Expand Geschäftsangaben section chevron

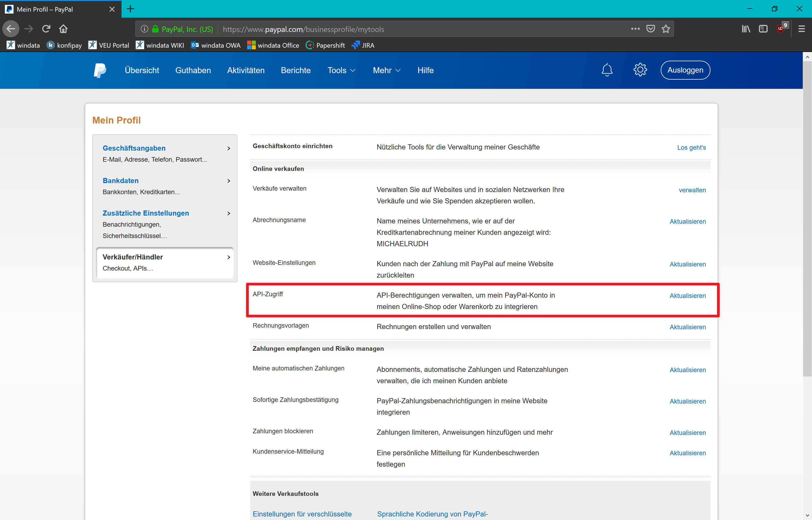[229, 148]
